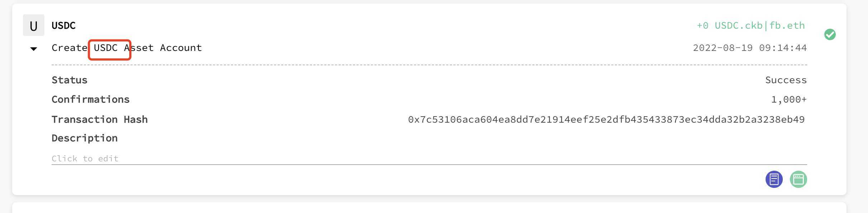The width and height of the screenshot is (868, 213).
Task: Collapse the Create USDC Asset Account entry
Action: (34, 49)
